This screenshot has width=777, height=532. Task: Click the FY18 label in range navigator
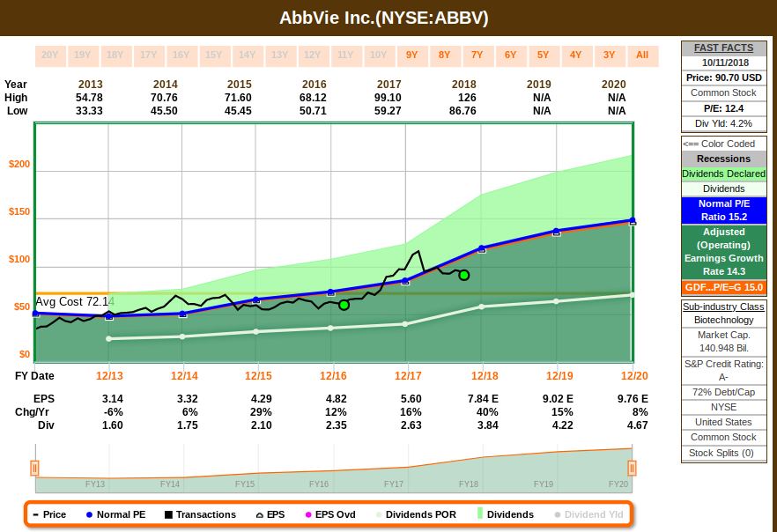click(469, 484)
